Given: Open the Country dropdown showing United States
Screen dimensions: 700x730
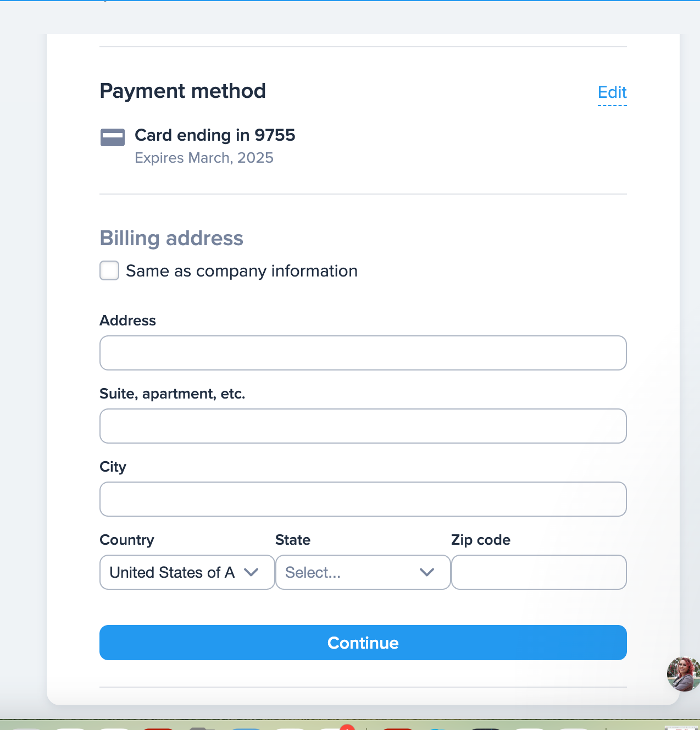Looking at the screenshot, I should point(187,572).
